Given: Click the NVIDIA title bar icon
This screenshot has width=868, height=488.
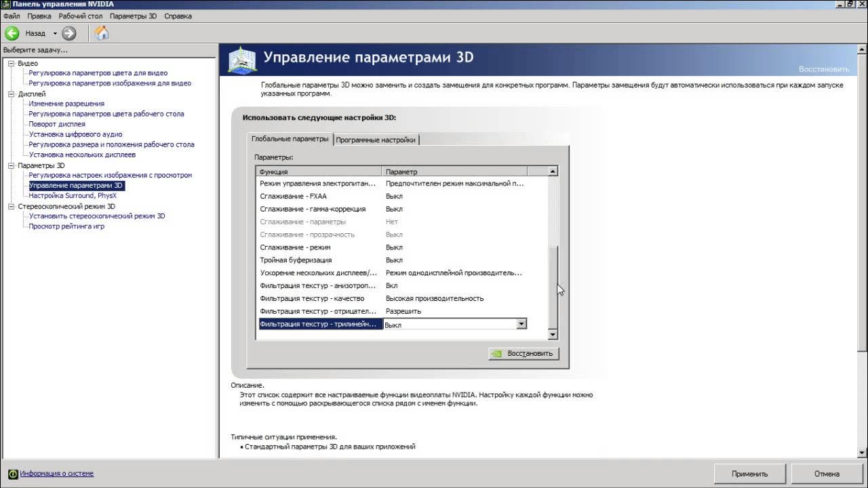Looking at the screenshot, I should coord(6,4).
